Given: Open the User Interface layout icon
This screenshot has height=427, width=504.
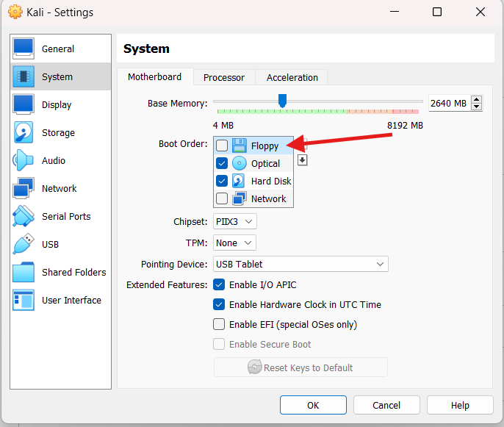Looking at the screenshot, I should 24,300.
